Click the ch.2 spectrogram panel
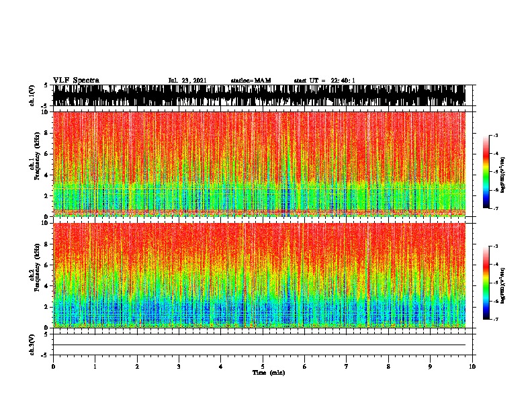The height and width of the screenshot is (411, 532). (x=259, y=275)
